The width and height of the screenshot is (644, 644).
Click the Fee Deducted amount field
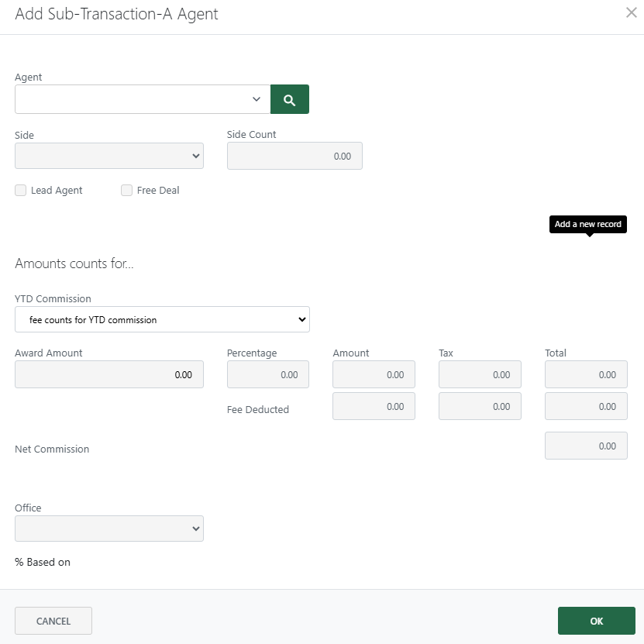374,406
